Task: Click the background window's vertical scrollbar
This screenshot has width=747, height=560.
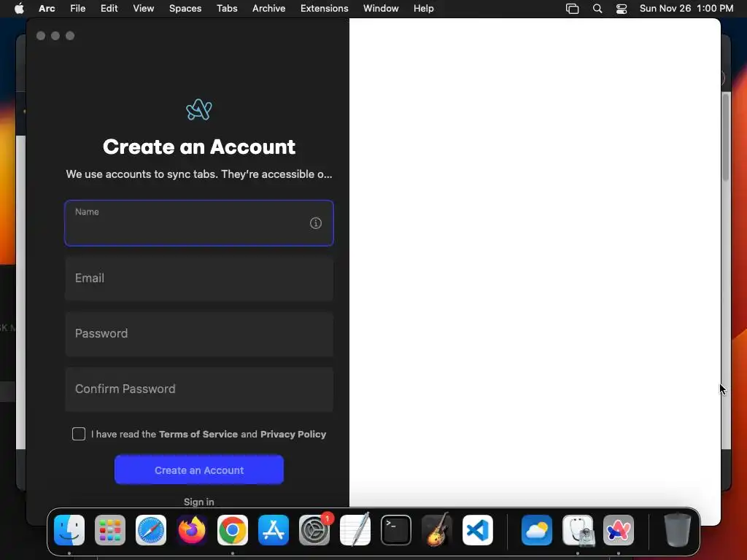Action: point(726,138)
